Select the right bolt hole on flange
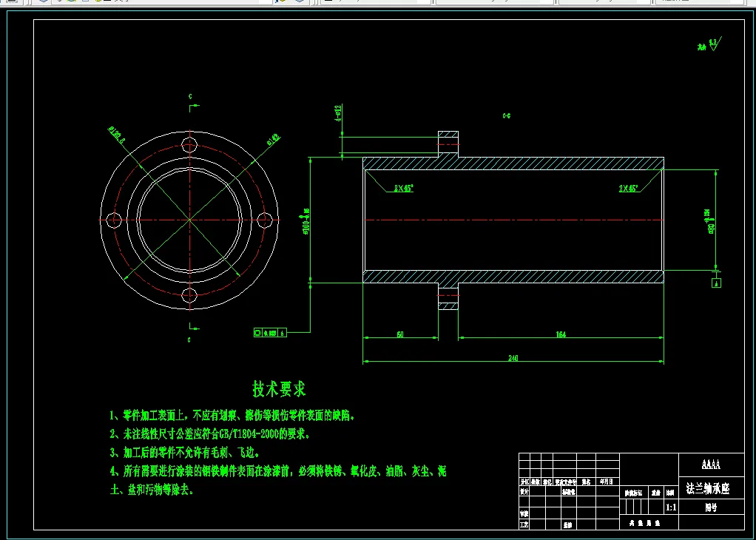 tap(264, 220)
